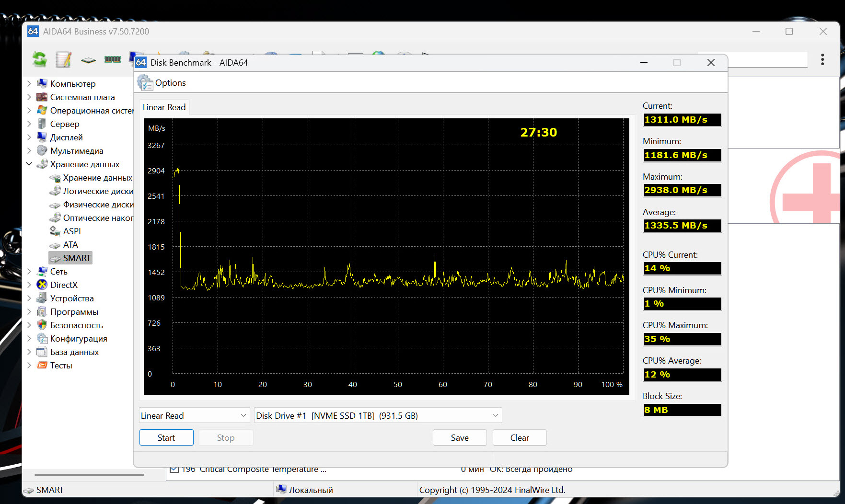Viewport: 845px width, 504px height.
Task: Select the Оптические накопители disc icon
Action: [55, 218]
